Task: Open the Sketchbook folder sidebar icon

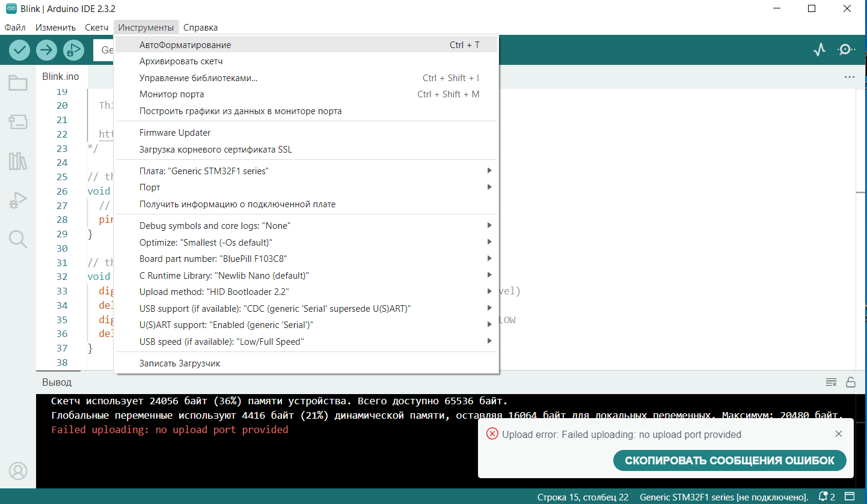Action: click(x=18, y=83)
